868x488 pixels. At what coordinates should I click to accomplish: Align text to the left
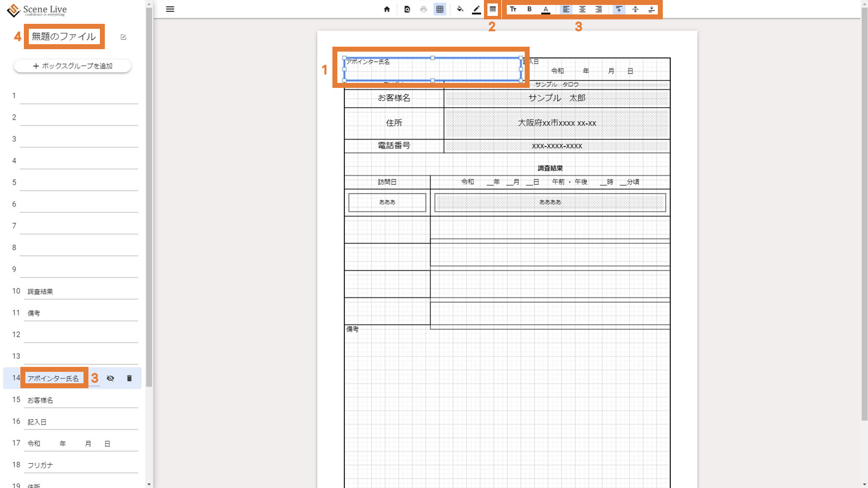pos(566,9)
